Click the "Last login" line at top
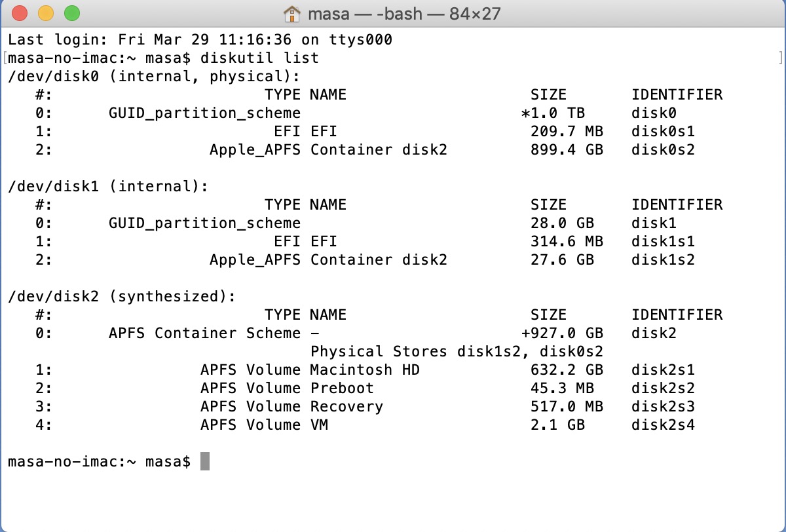This screenshot has height=532, width=786. (x=200, y=39)
